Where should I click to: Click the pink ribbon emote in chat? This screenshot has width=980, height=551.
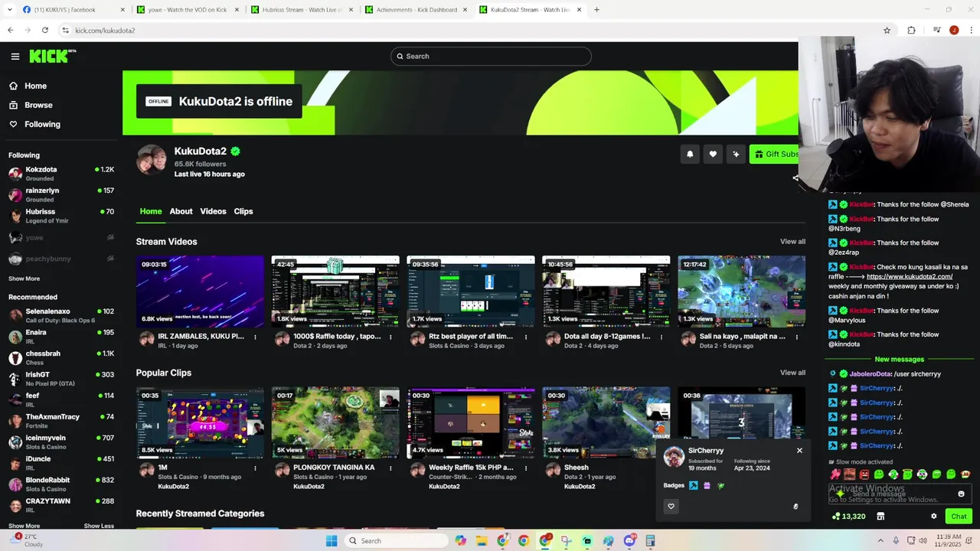[835, 474]
